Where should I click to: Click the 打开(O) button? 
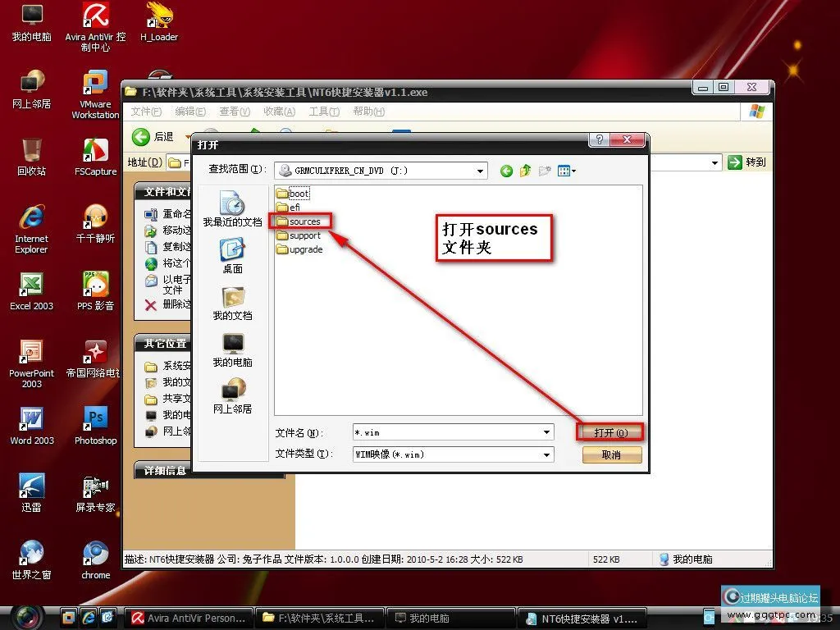611,432
